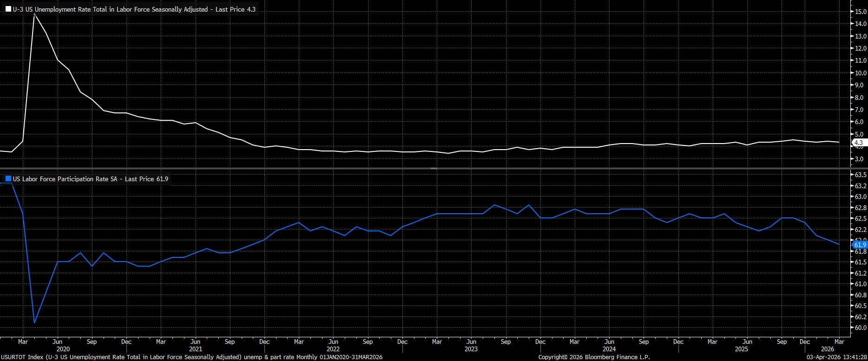Click the 2023 year label on the time axis
The height and width of the screenshot is (361, 868).
click(471, 349)
